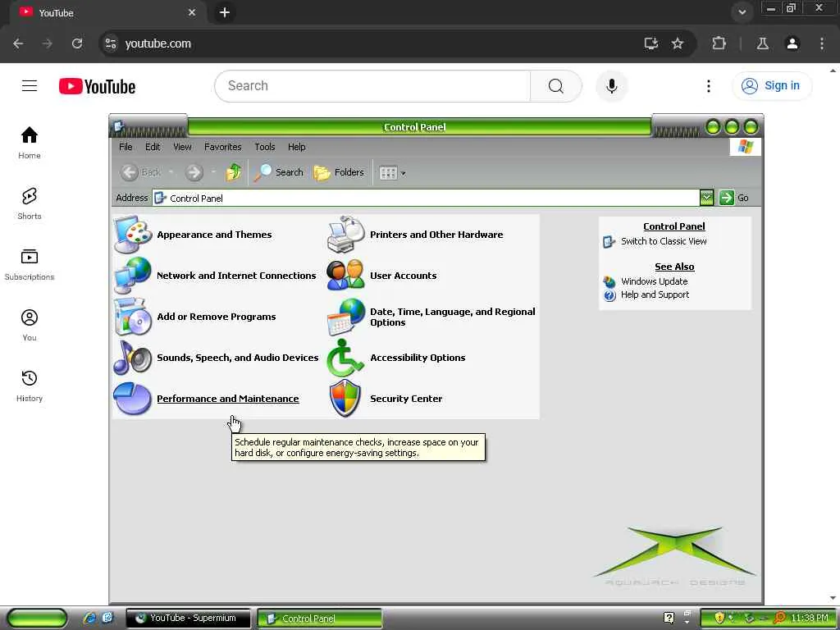The width and height of the screenshot is (840, 630).
Task: Open a new browser tab
Action: tap(225, 12)
